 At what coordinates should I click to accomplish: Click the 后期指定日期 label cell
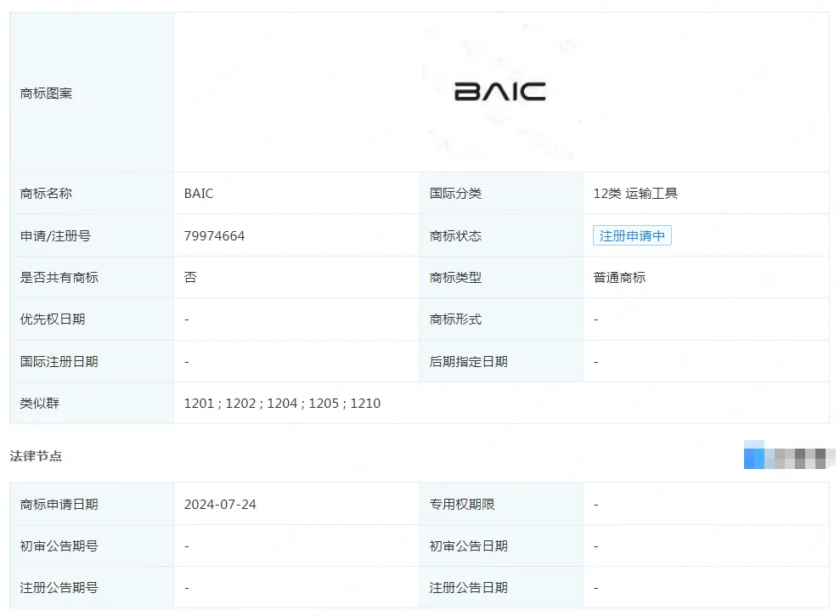coord(468,362)
